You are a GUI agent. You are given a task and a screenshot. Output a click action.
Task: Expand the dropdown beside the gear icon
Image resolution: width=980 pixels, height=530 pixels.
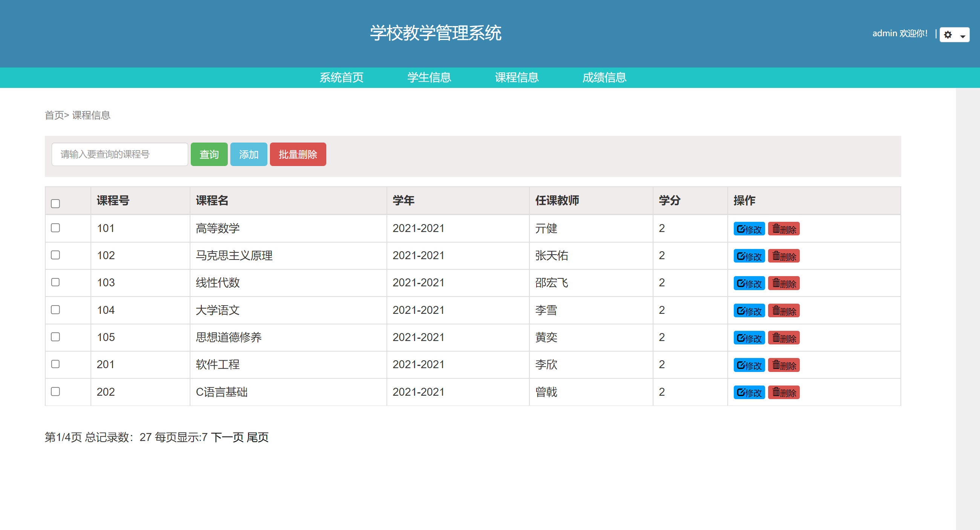point(962,35)
